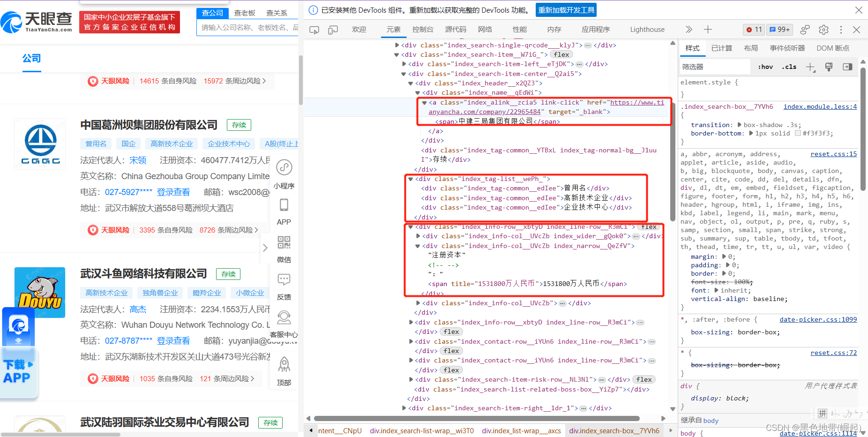Click the styles 筛选器 input field
This screenshot has width=868, height=437.
(x=715, y=67)
